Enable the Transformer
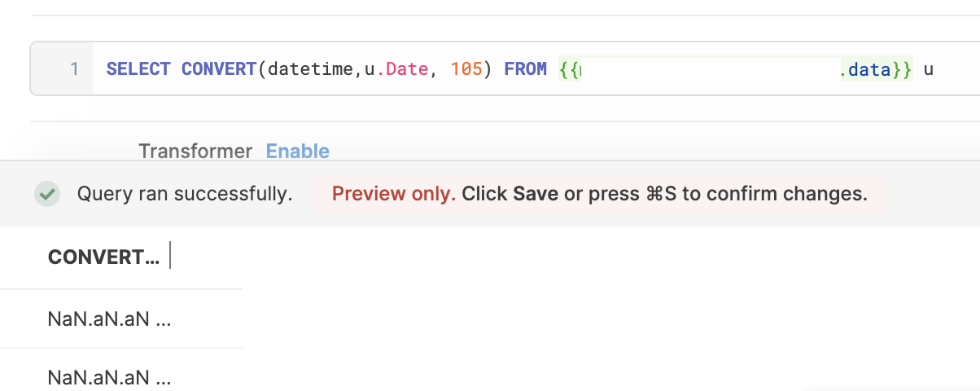980x391 pixels. [x=298, y=151]
